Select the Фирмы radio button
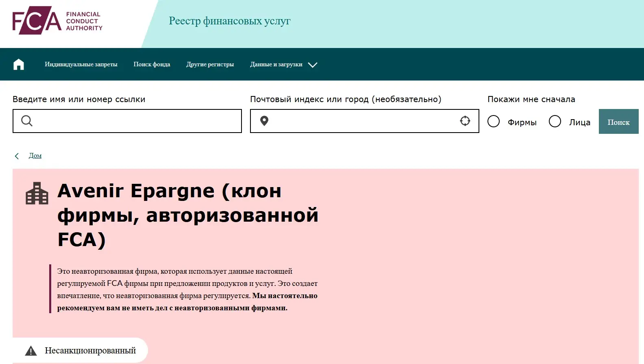Image resolution: width=644 pixels, height=364 pixels. tap(494, 121)
